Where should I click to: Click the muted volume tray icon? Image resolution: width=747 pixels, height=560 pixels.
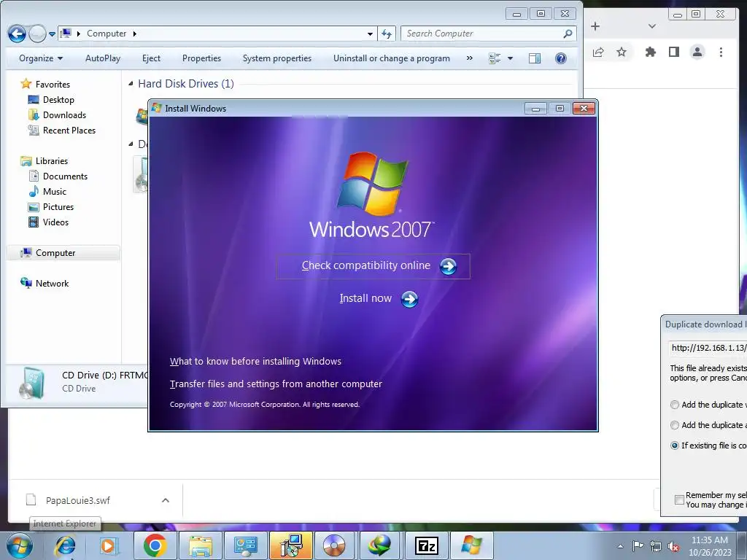[673, 546]
